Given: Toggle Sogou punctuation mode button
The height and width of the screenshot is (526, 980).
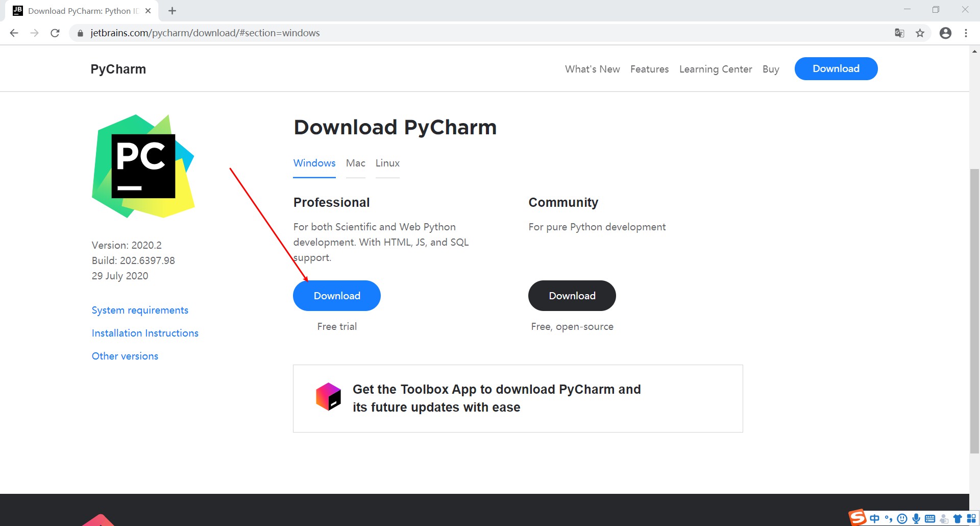Looking at the screenshot, I should [889, 519].
